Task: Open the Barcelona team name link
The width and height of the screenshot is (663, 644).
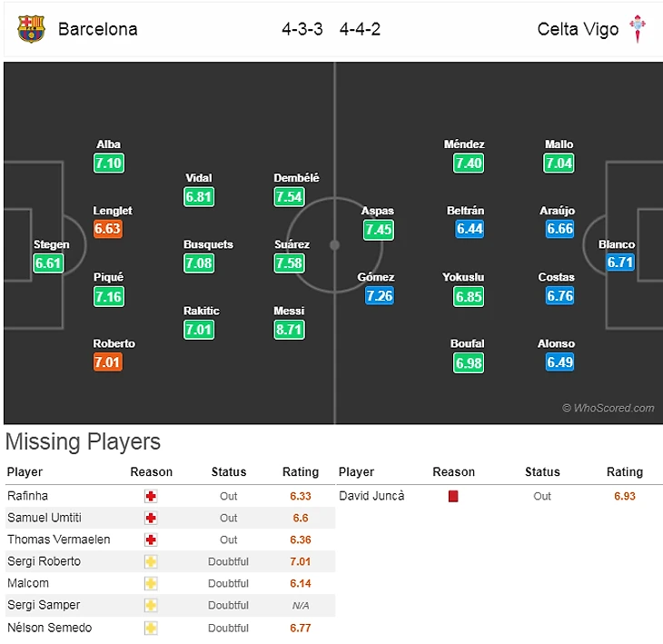Action: pyautogui.click(x=98, y=29)
